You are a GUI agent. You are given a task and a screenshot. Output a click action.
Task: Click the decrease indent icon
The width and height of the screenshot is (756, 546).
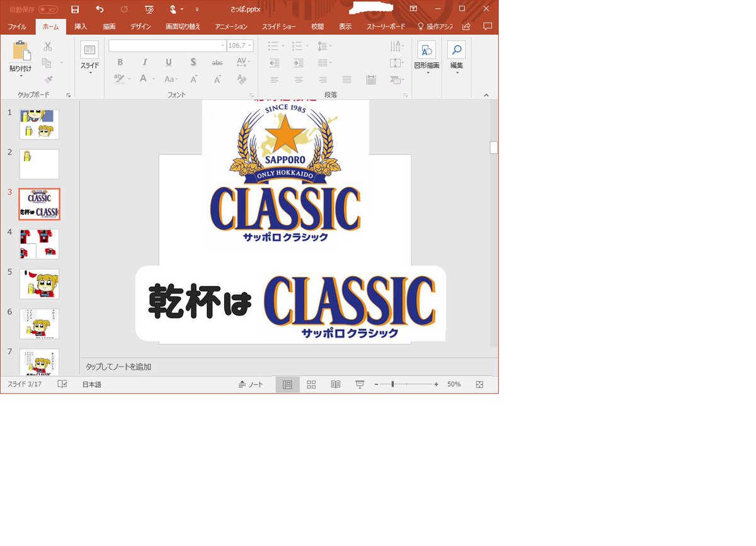pyautogui.click(x=274, y=62)
